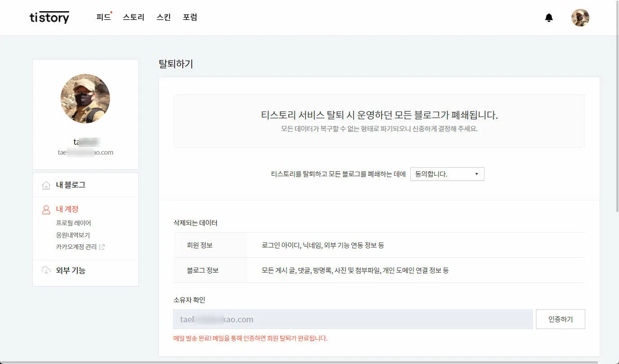Click external link icon next to 카카오계정 관리
The height and width of the screenshot is (364, 619).
tap(102, 247)
